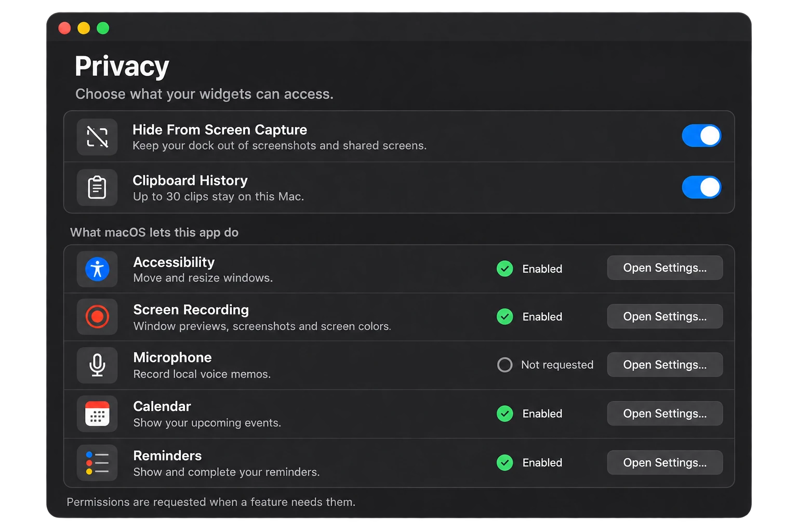This screenshot has height=532, width=798.
Task: Click the green checkmark in Screen Recording row
Action: 504,316
